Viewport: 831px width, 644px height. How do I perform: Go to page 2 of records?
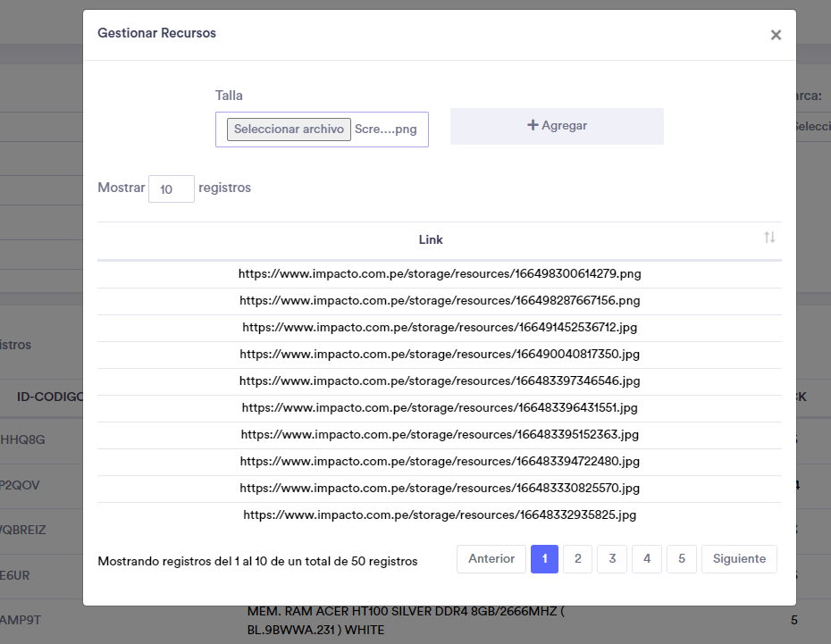point(578,559)
